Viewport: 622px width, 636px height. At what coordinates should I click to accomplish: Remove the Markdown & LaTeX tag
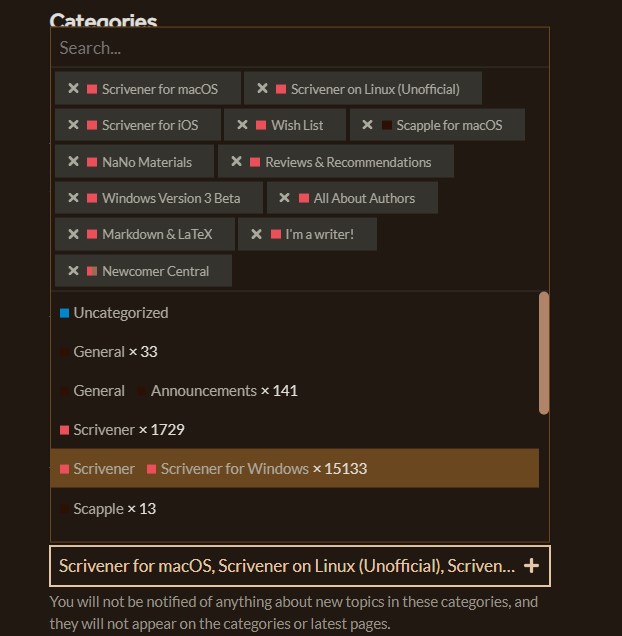point(73,234)
